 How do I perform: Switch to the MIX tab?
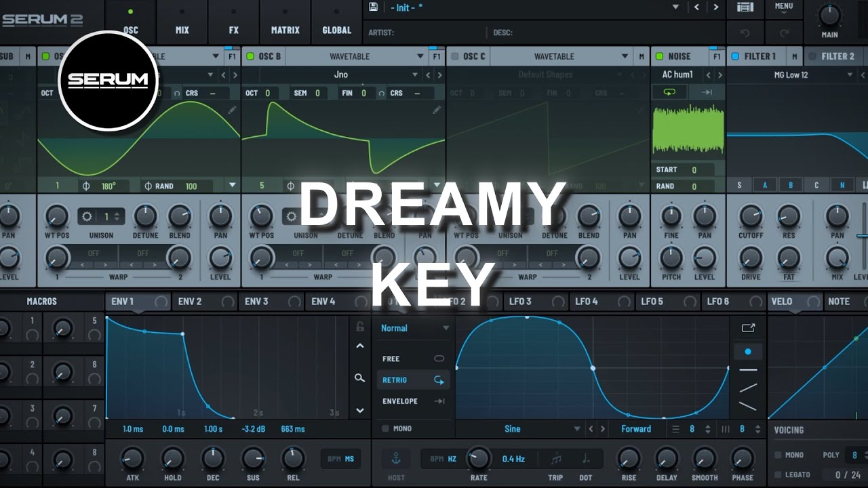[x=182, y=22]
